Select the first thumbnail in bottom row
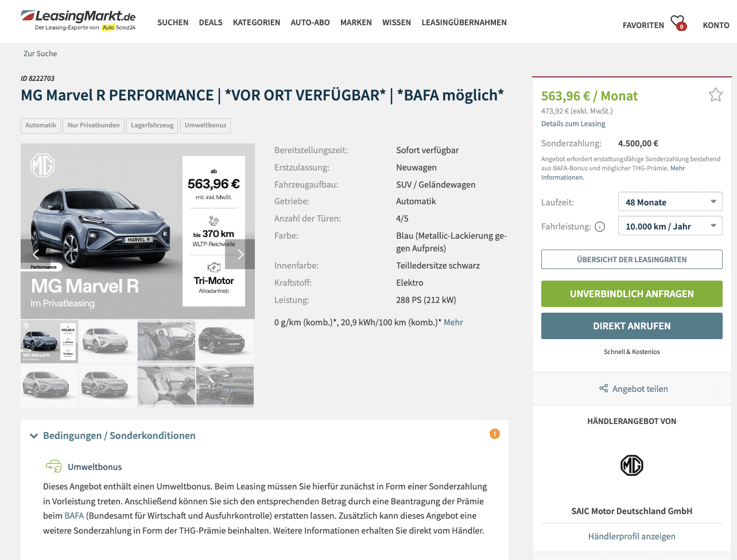This screenshot has height=560, width=737. (x=49, y=386)
